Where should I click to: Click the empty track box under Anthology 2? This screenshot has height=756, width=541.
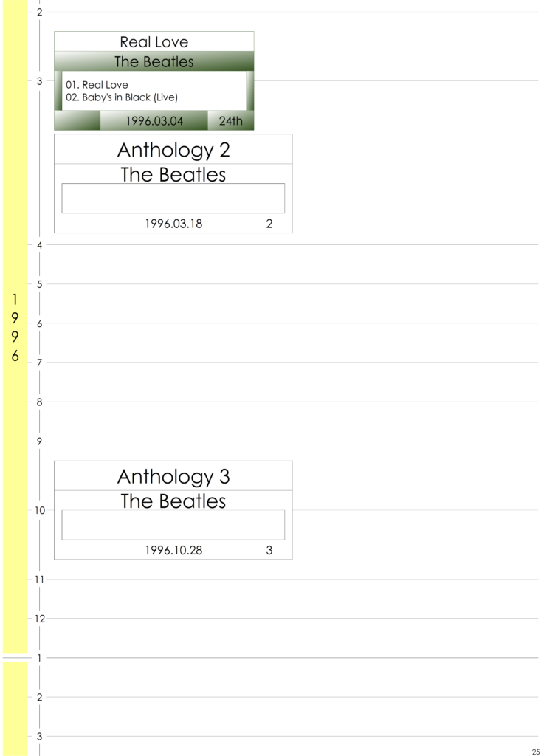(173, 198)
